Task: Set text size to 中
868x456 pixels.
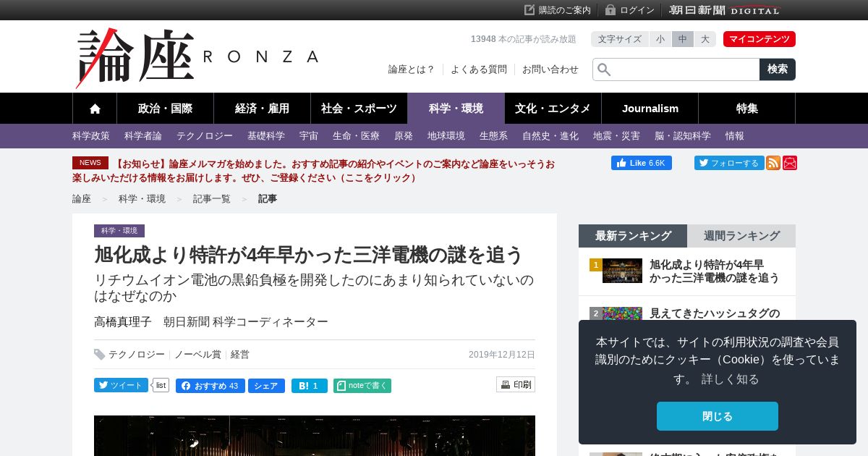Action: 683,39
